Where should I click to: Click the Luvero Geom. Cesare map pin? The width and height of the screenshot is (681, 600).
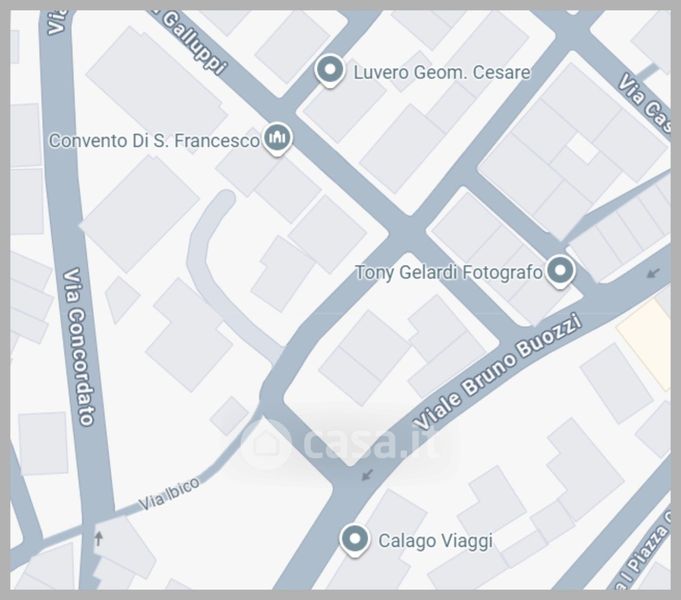coord(330,70)
